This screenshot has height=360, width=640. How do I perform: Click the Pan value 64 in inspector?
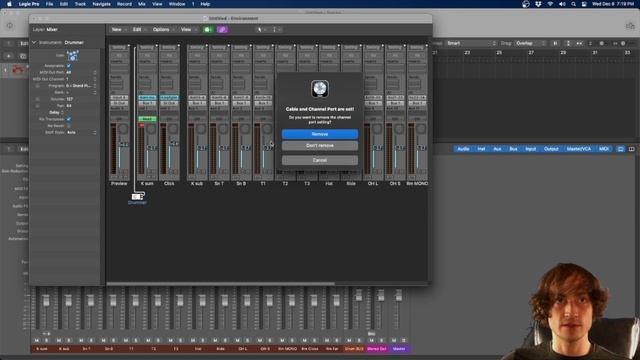(x=69, y=106)
